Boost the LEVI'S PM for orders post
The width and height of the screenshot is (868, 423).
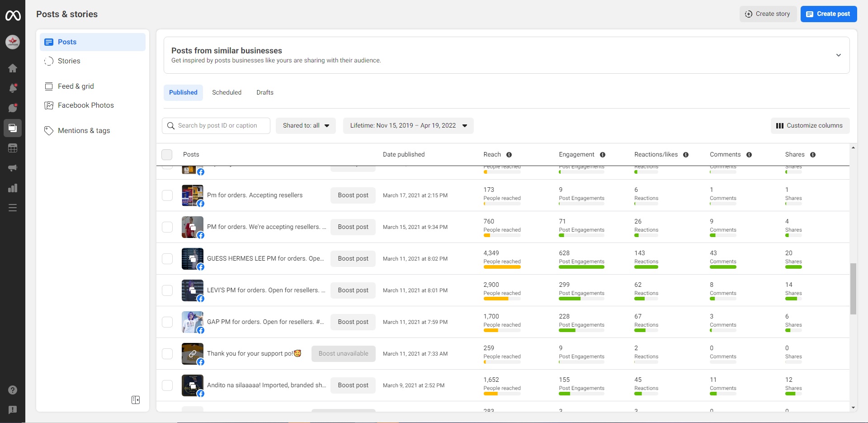[353, 290]
